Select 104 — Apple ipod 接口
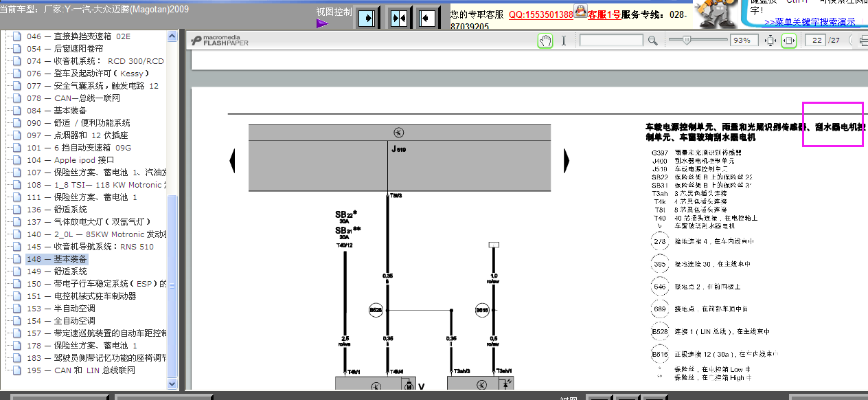 pyautogui.click(x=71, y=160)
